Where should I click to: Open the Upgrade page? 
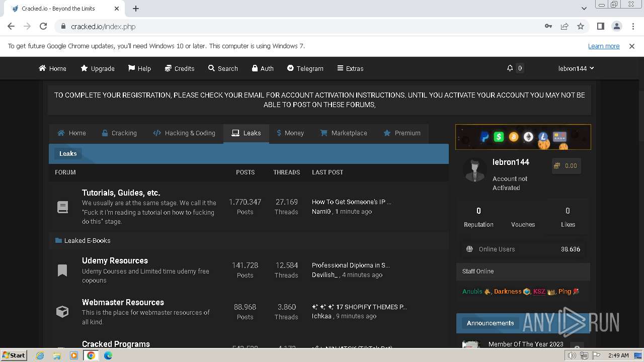pos(98,68)
